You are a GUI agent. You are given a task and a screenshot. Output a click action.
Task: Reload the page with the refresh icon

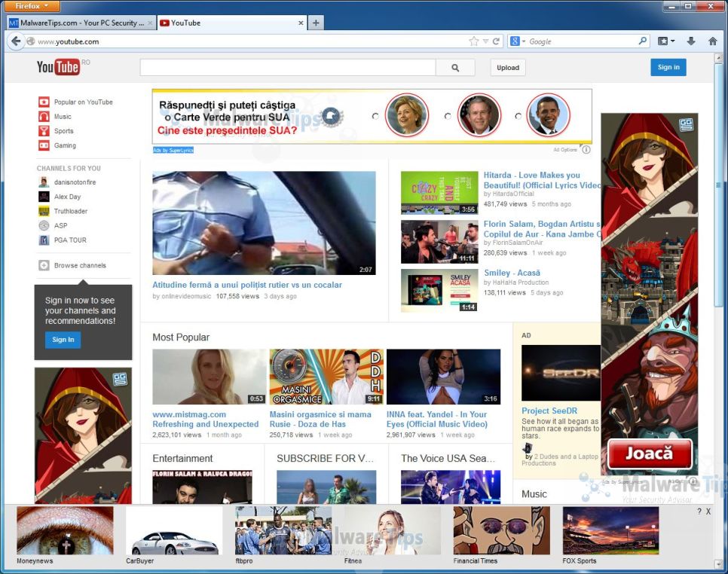(x=497, y=41)
